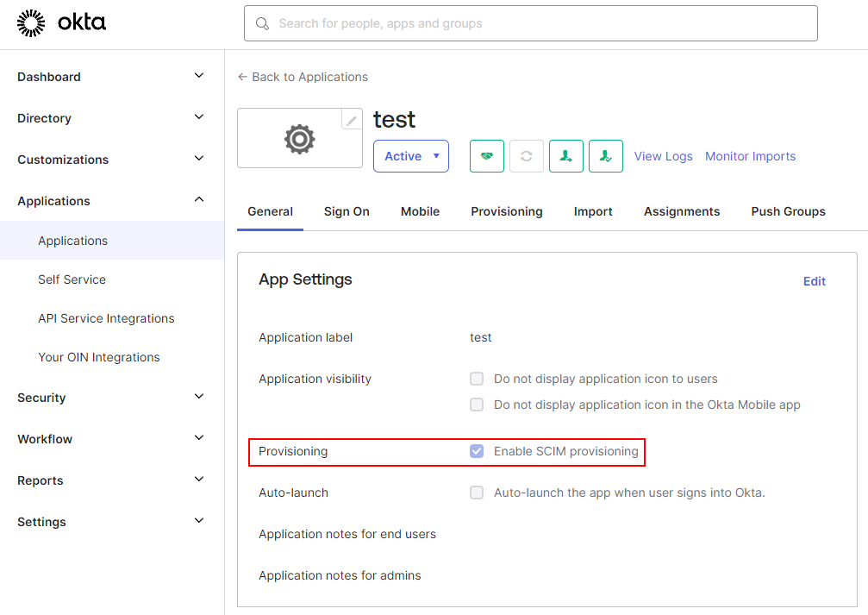The width and height of the screenshot is (868, 615).
Task: Check Auto-launch the app checkbox
Action: pyautogui.click(x=477, y=493)
